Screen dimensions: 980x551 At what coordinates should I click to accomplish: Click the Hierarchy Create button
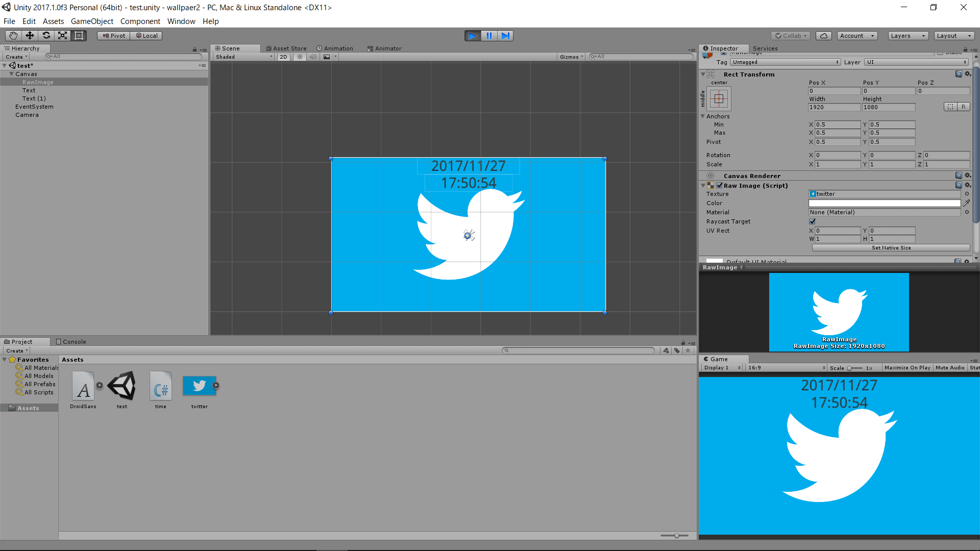[x=16, y=57]
